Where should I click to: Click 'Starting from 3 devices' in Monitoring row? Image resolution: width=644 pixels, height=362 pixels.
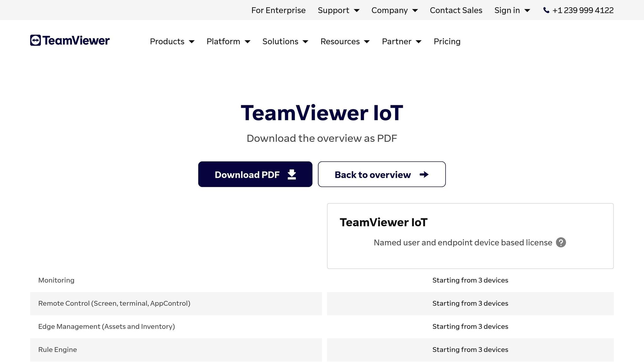coord(470,280)
